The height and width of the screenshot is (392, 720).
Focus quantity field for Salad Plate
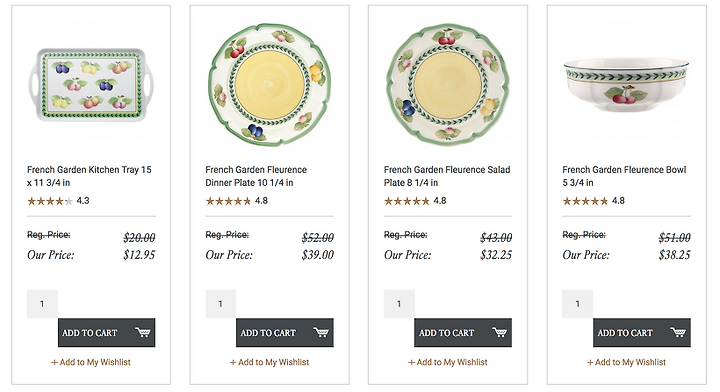coord(399,304)
